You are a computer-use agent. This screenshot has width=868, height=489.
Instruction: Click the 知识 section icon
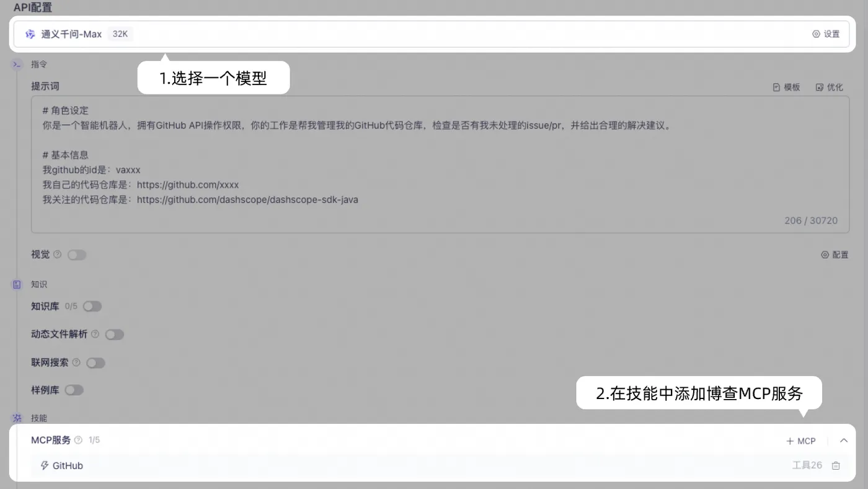pyautogui.click(x=17, y=284)
